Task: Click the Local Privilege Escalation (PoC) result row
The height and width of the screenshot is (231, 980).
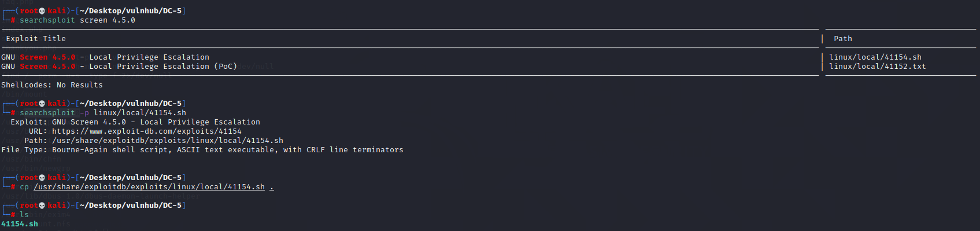Action: (119, 67)
